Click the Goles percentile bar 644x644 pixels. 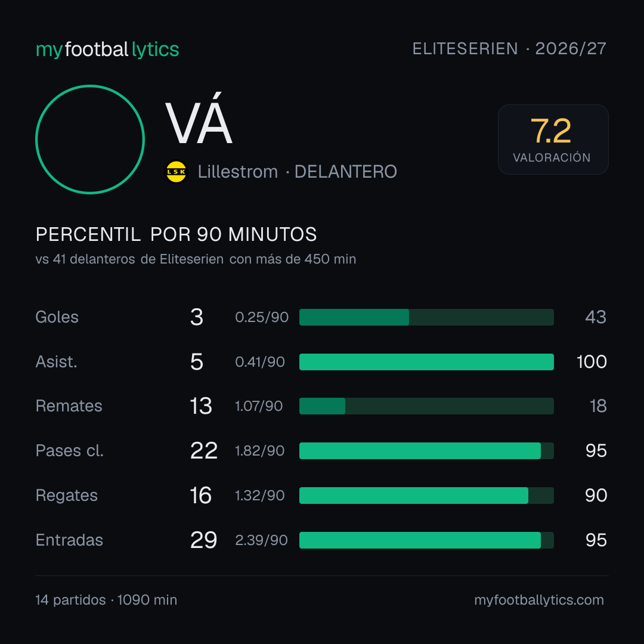pyautogui.click(x=426, y=317)
